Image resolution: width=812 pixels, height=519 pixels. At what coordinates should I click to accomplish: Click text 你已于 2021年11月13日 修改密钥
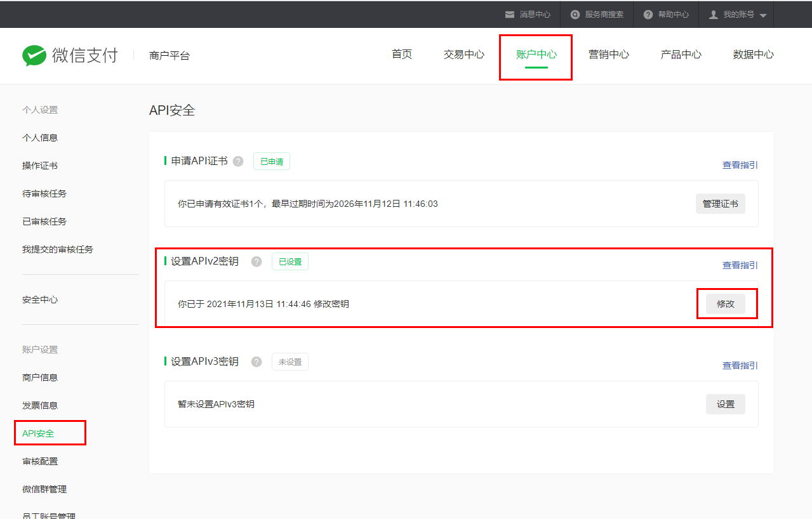[263, 304]
